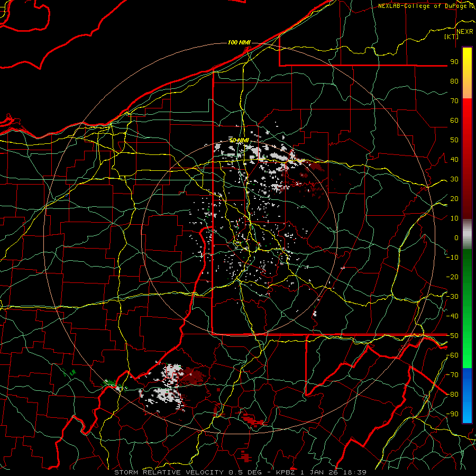Click the -30 scale value
The width and height of the screenshot is (476, 476).
point(452,297)
